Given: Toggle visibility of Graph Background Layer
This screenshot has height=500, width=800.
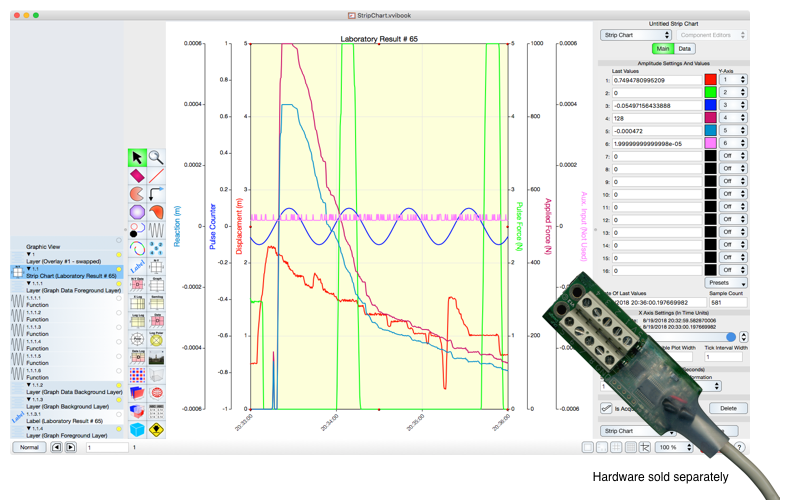Looking at the screenshot, I should tap(118, 400).
